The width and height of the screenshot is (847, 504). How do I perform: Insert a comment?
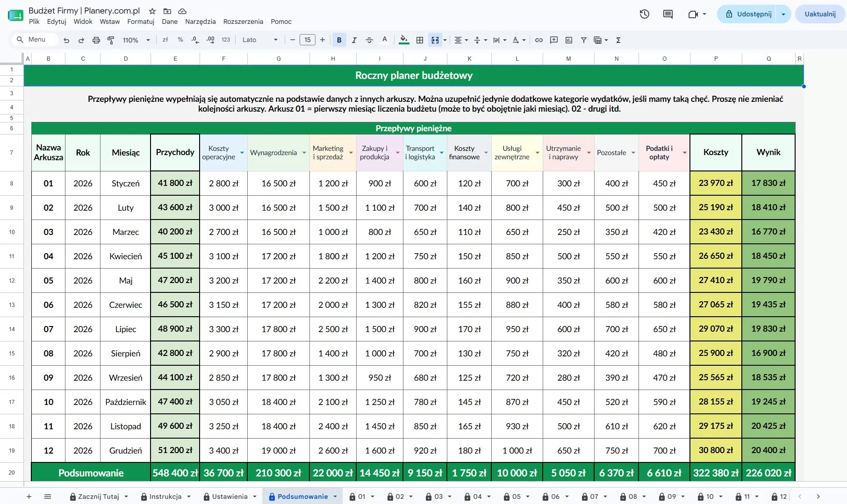(554, 40)
